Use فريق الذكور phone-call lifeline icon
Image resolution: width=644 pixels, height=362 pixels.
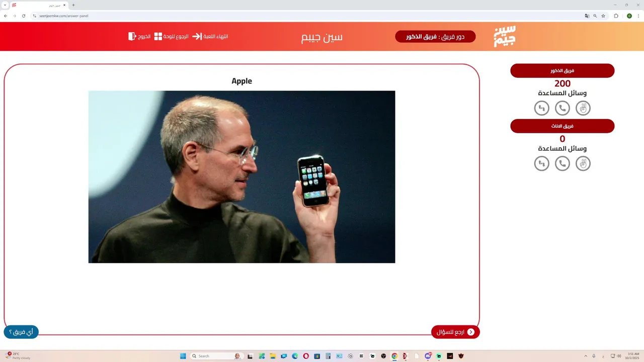(562, 108)
